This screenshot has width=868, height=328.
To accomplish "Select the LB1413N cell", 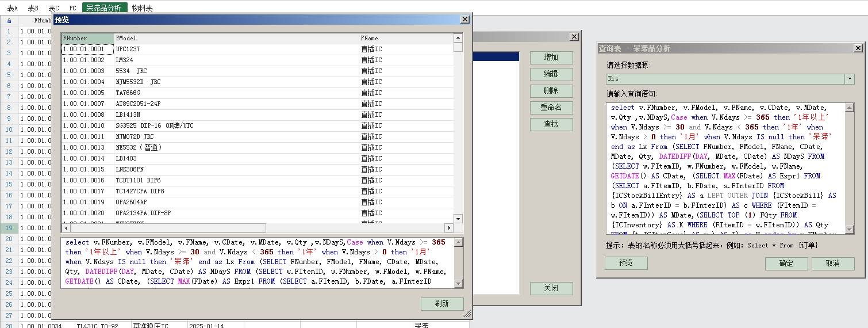I will pyautogui.click(x=237, y=115).
